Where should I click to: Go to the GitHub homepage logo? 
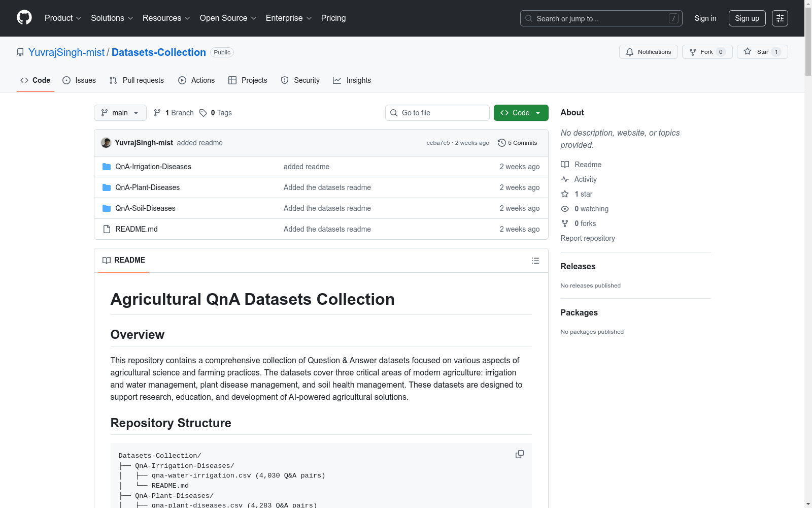[x=24, y=18]
